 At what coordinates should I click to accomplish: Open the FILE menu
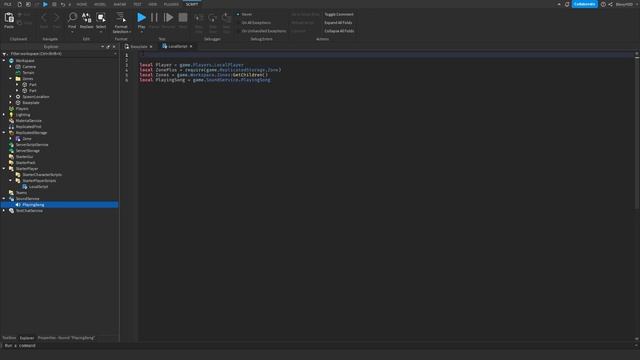click(8, 4)
